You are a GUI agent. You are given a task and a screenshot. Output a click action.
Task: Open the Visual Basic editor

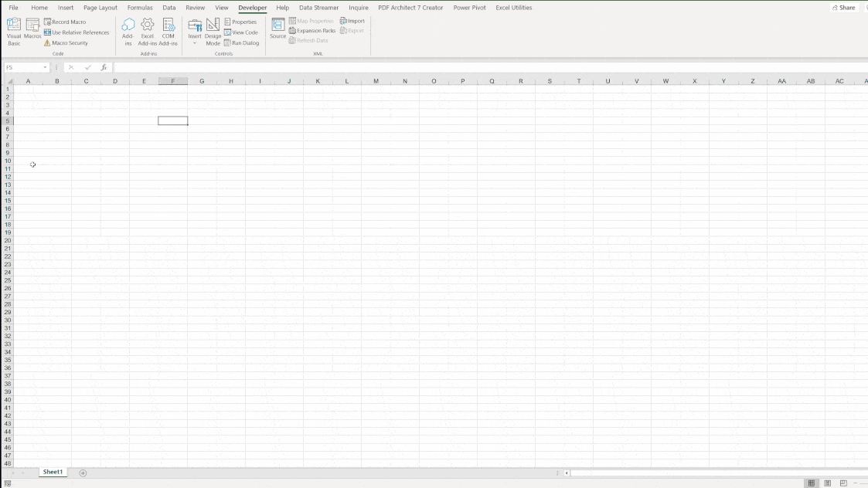click(14, 31)
